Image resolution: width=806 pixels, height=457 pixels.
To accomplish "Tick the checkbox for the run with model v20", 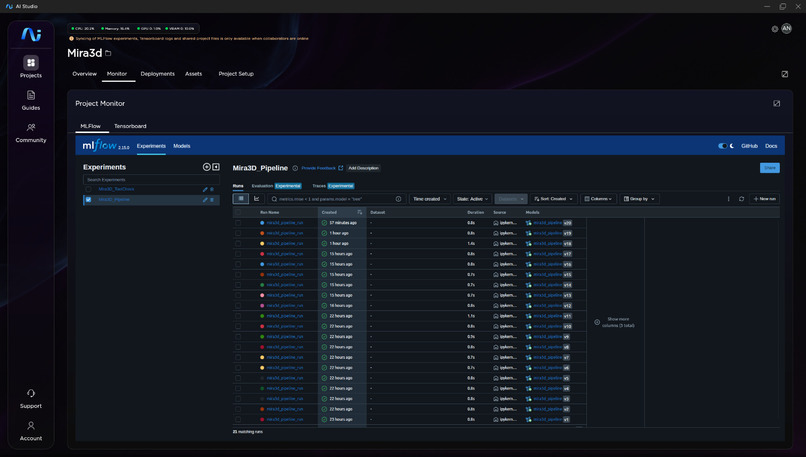I will (238, 223).
